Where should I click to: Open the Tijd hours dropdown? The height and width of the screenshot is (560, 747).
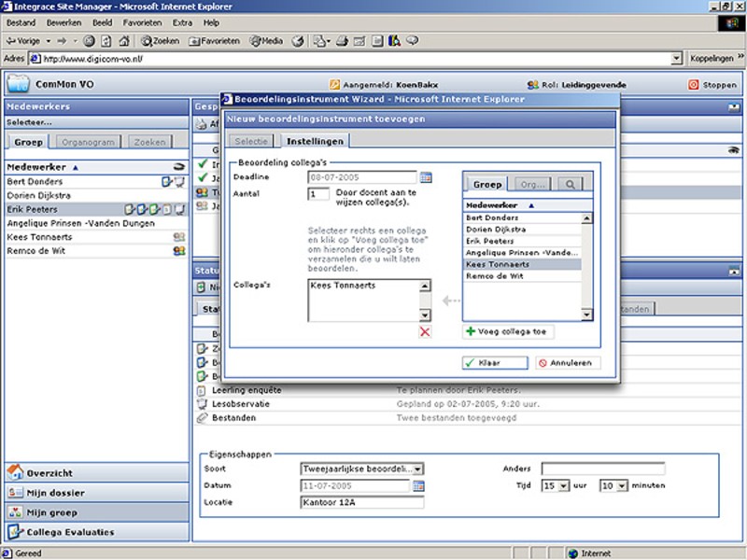click(562, 486)
